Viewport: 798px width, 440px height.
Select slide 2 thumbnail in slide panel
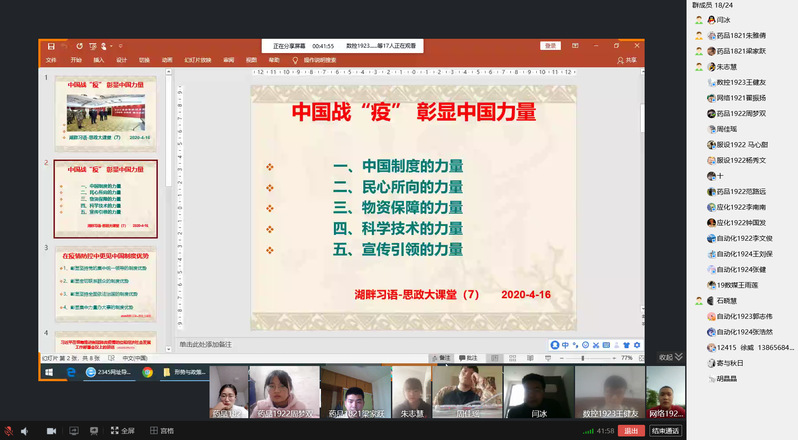[106, 199]
